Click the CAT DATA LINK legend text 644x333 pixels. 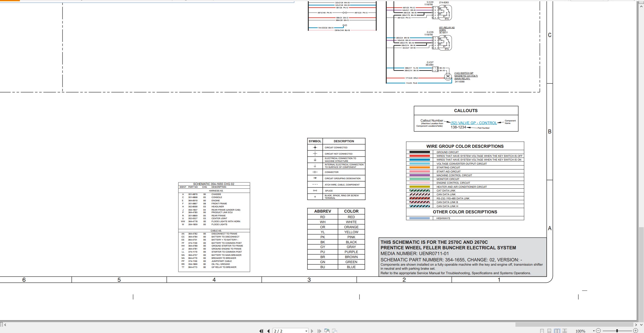(x=446, y=191)
